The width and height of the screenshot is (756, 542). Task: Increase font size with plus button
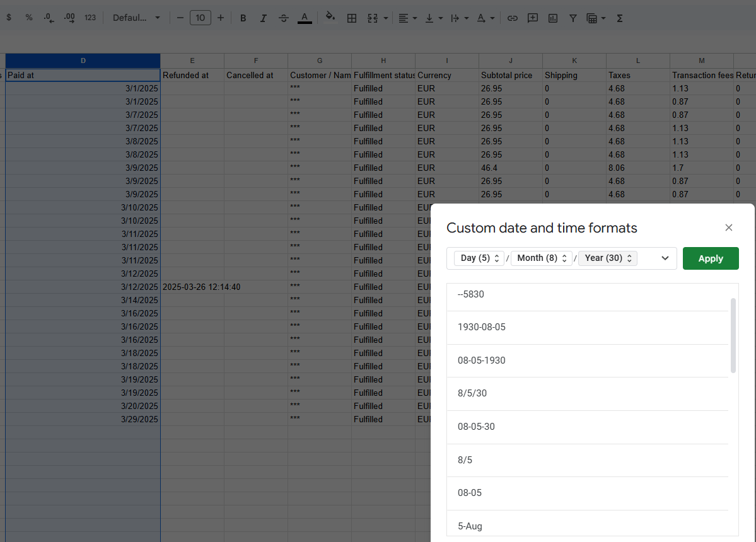tap(221, 18)
